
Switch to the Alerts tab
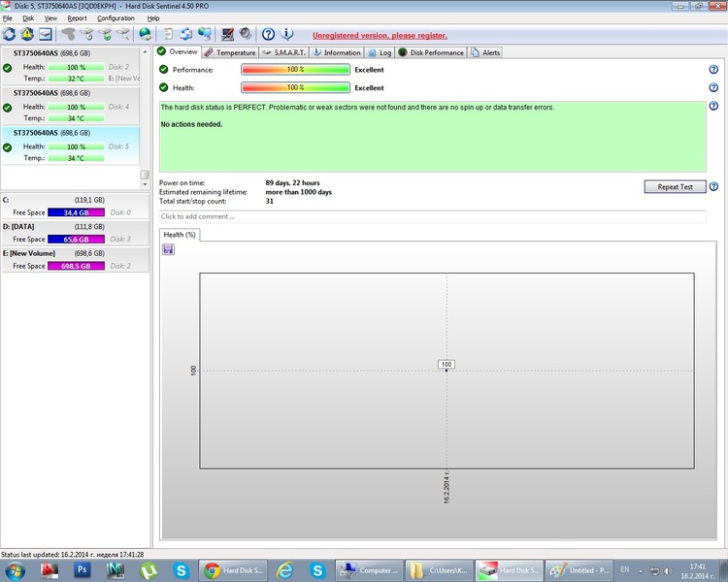(x=485, y=52)
